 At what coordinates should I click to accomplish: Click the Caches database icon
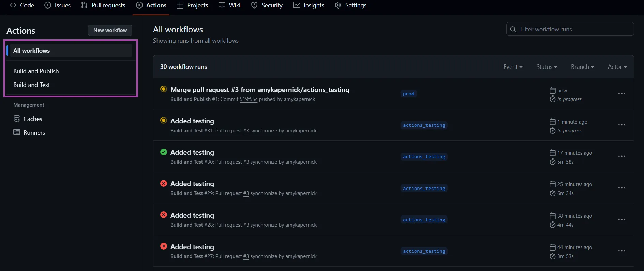17,119
